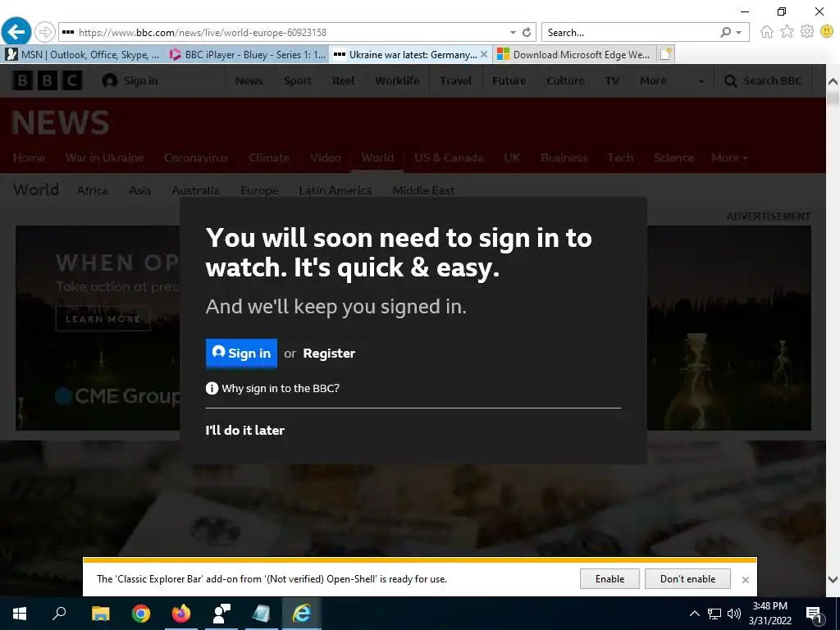Open File Explorer from taskbar
Image resolution: width=840 pixels, height=630 pixels.
[100, 614]
